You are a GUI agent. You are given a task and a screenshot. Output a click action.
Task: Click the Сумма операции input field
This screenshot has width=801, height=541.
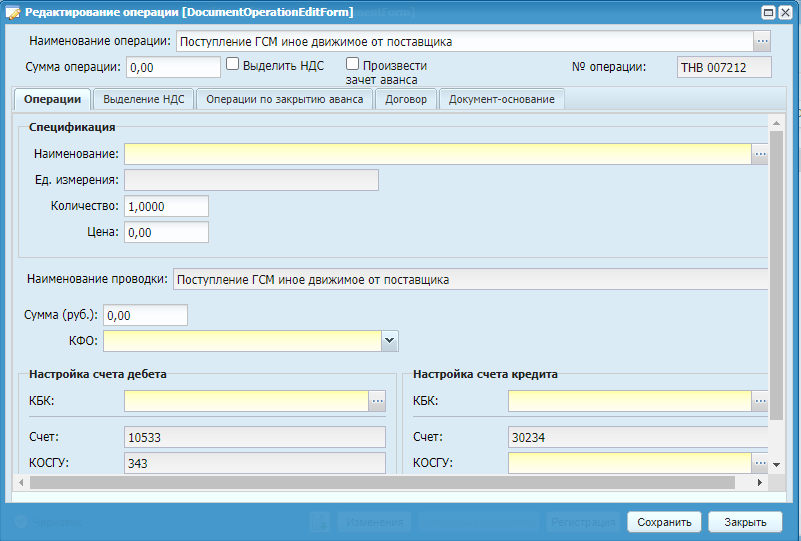pyautogui.click(x=173, y=67)
